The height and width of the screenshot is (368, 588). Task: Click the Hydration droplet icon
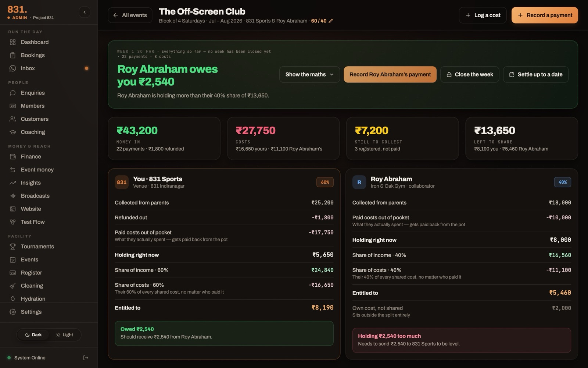tap(13, 299)
